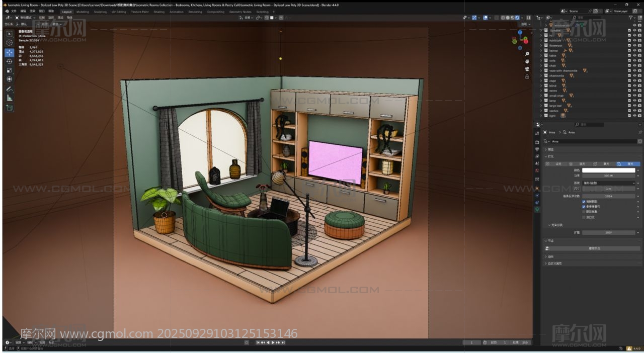
Task: Hide the sofa collection with its eye icon
Action: pyautogui.click(x=634, y=60)
